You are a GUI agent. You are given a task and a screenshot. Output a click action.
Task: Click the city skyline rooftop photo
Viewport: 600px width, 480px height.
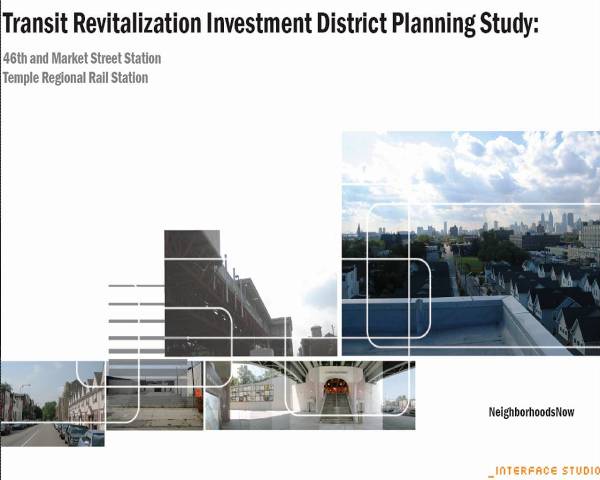(x=471, y=243)
